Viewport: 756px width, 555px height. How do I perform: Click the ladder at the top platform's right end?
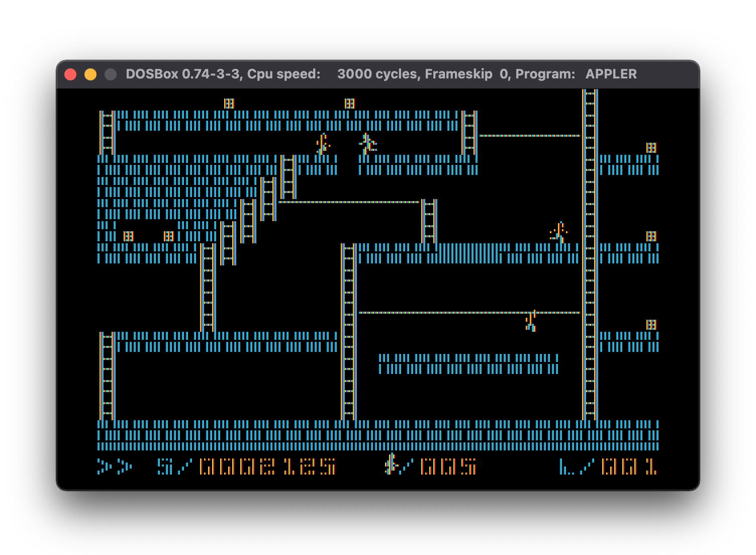point(469,133)
